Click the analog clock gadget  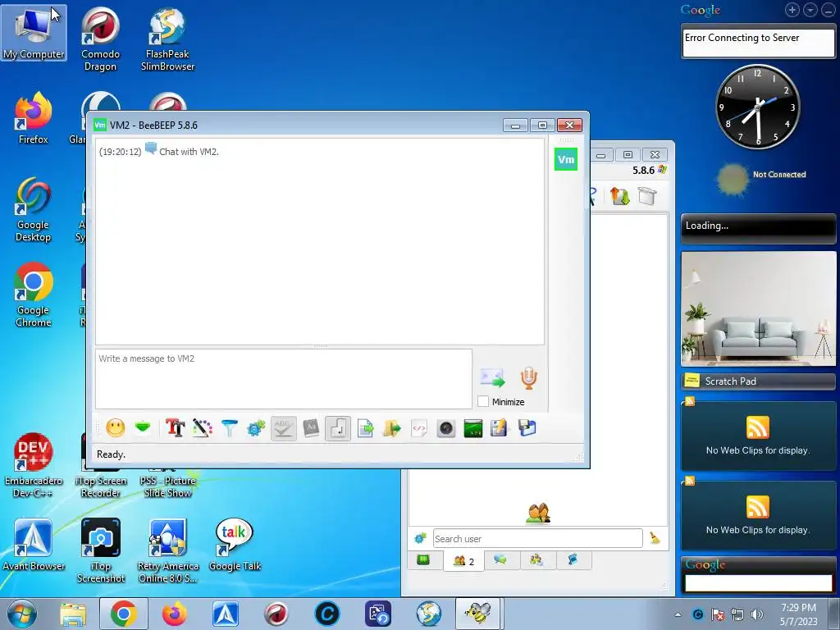[757, 107]
